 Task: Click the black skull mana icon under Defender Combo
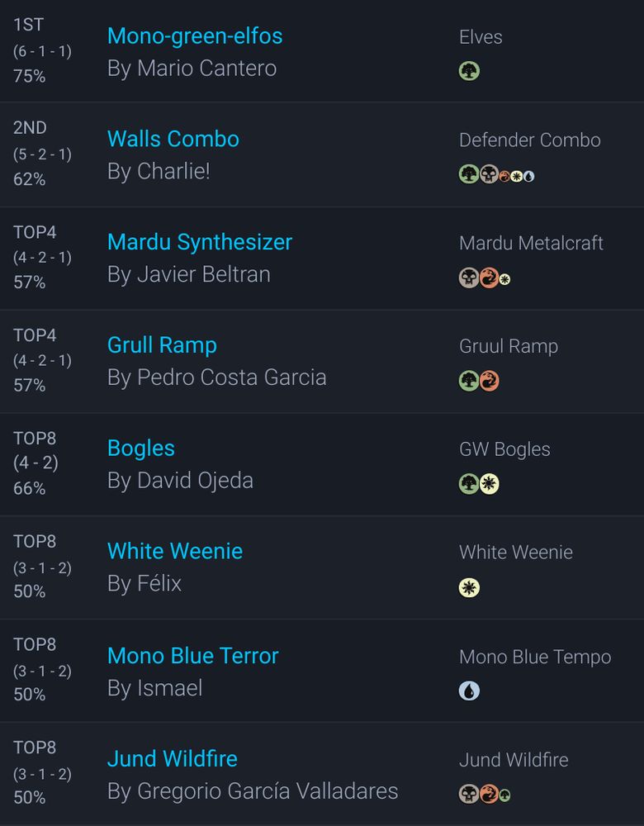coord(489,174)
